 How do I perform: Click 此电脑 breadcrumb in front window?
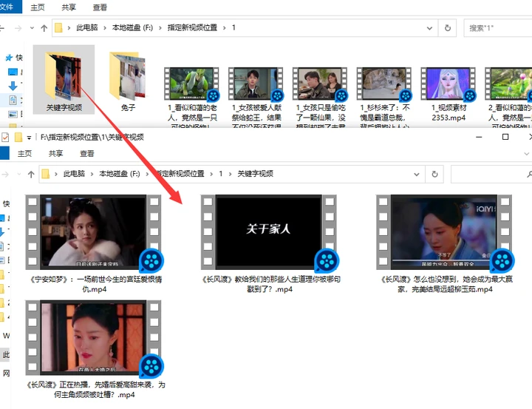(x=74, y=174)
